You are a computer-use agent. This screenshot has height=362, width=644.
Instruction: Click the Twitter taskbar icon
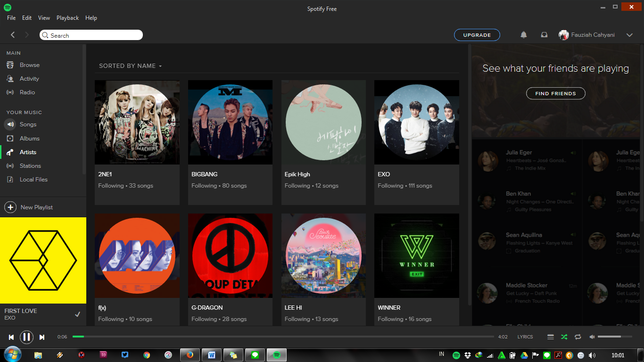pos(125,355)
